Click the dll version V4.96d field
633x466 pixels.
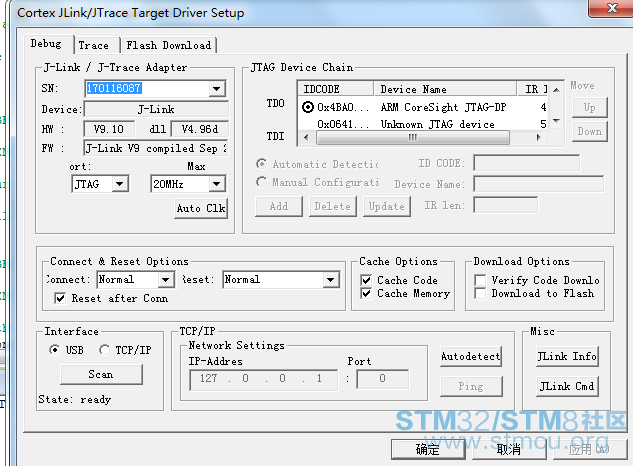[199, 129]
